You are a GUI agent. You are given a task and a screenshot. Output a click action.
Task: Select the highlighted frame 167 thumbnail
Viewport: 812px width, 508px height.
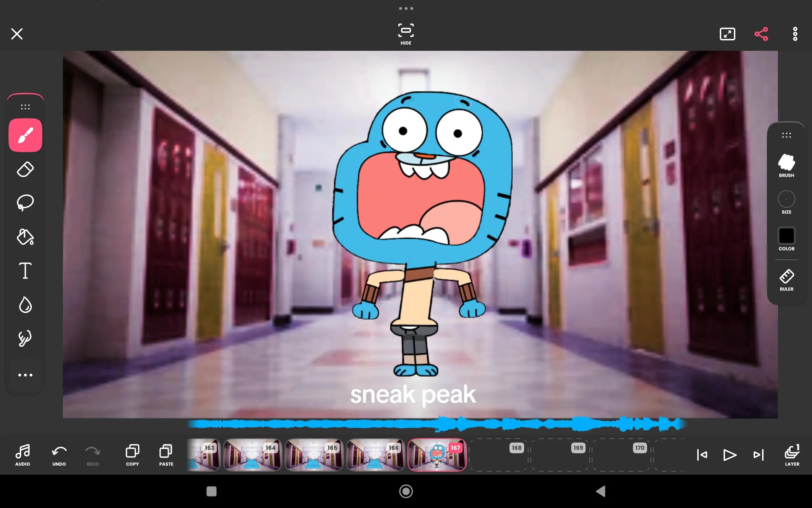[437, 455]
